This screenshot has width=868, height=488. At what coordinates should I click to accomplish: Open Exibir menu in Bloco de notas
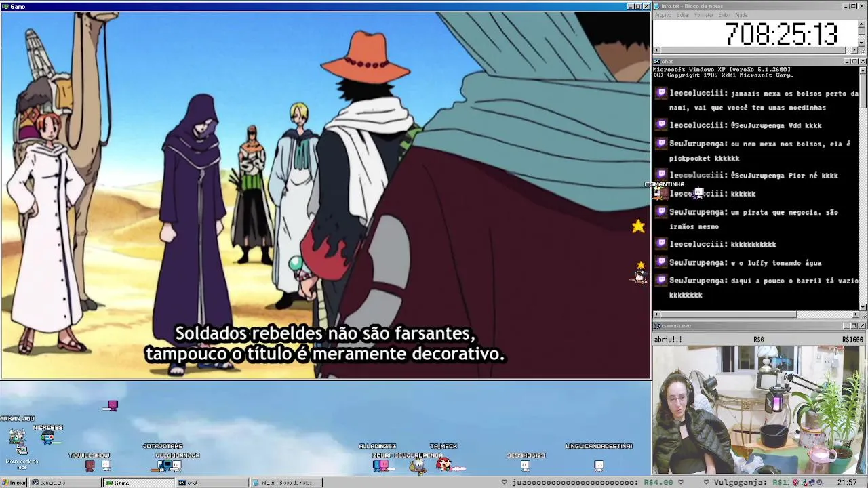click(x=724, y=15)
